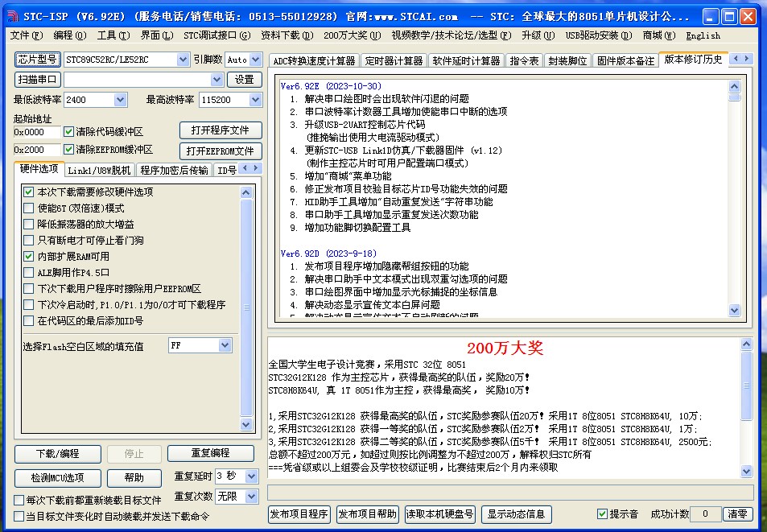This screenshot has height=532, width=767.
Task: Open 引脚数 Auto dropdown
Action: coord(255,60)
